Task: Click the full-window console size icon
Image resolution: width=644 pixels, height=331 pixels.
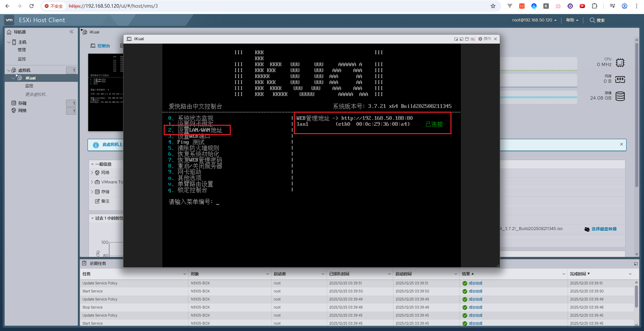Action: (x=467, y=39)
